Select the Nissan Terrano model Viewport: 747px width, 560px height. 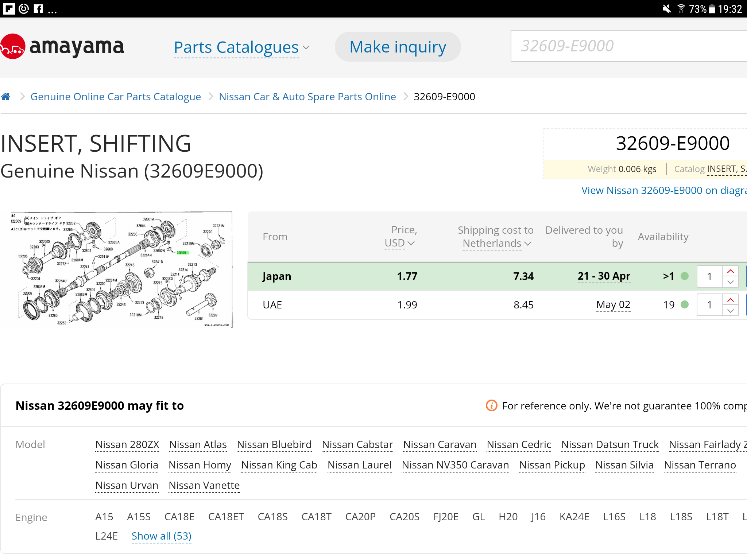pyautogui.click(x=700, y=465)
